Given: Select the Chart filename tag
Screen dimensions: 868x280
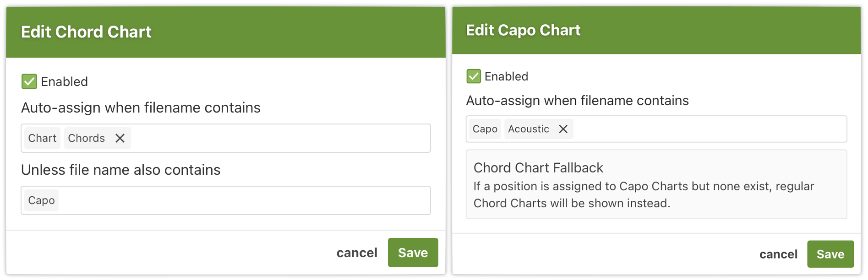Looking at the screenshot, I should pos(42,138).
